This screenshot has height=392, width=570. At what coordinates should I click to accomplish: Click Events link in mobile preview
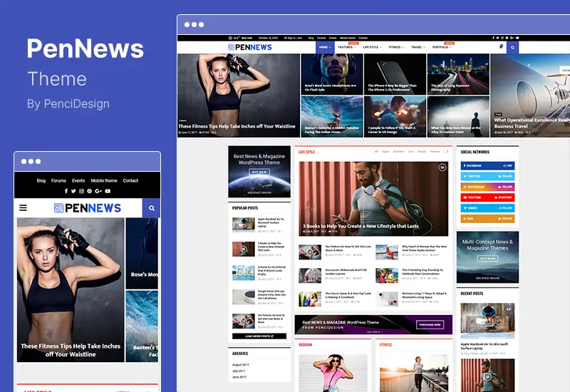click(78, 180)
